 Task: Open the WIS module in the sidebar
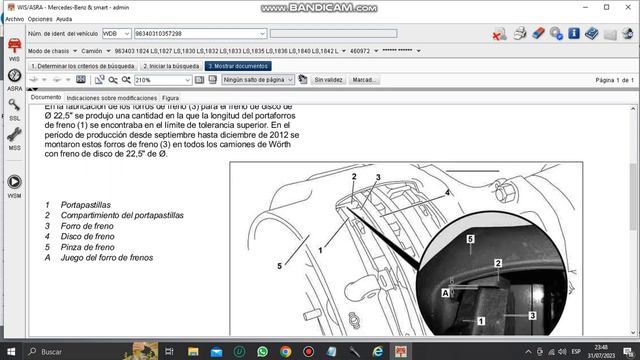pos(14,48)
